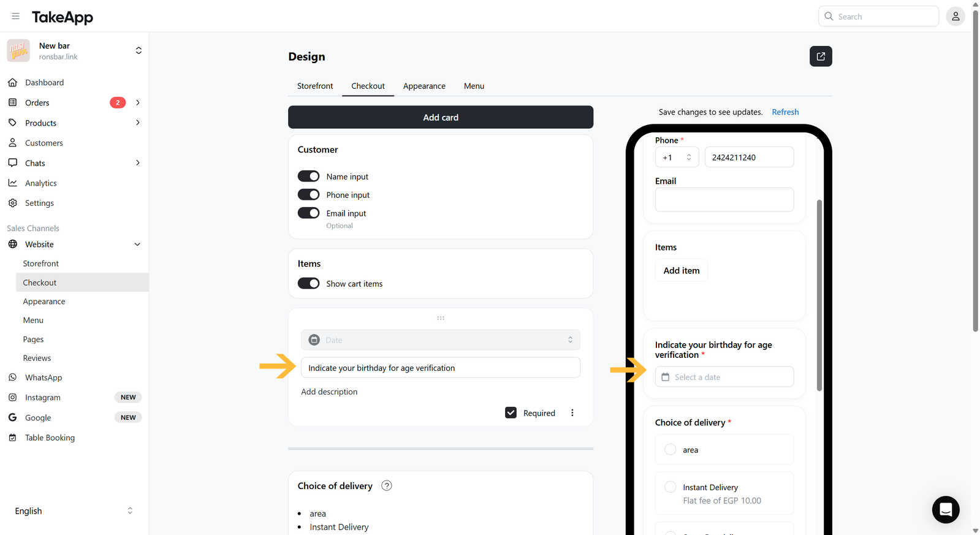Viewport: 980px width, 535px height.
Task: Click the Orders list icon
Action: coord(13,102)
